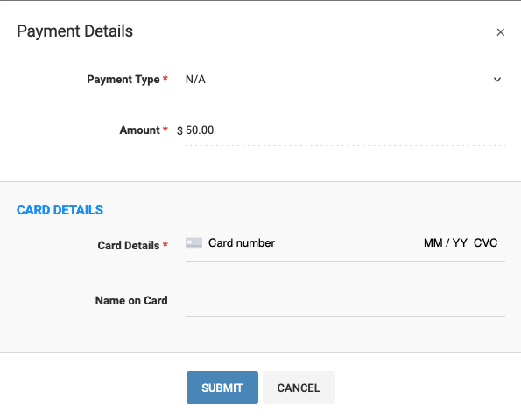This screenshot has height=420, width=521.
Task: Click the Name on Card label
Action: point(131,300)
